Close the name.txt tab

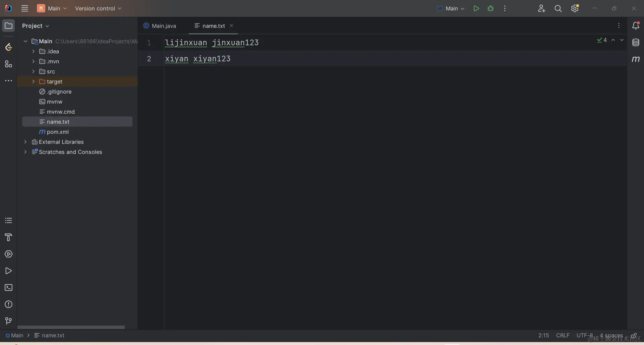tap(231, 25)
